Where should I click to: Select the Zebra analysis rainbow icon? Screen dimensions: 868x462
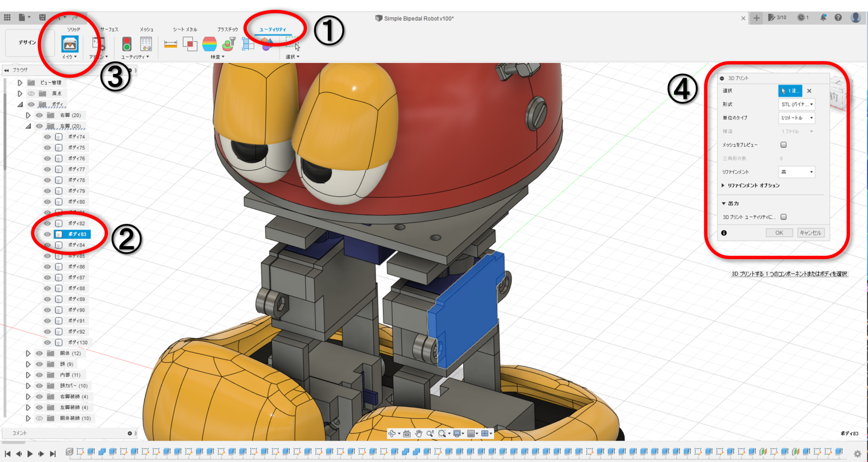coord(210,45)
